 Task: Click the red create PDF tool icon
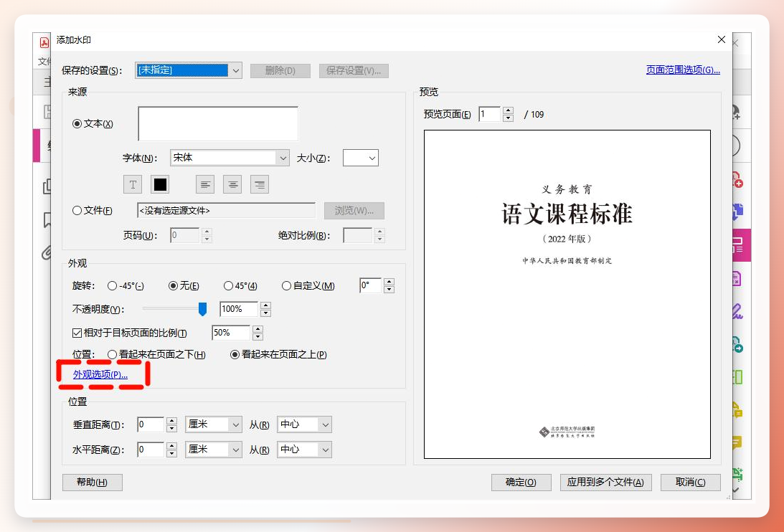tap(737, 180)
